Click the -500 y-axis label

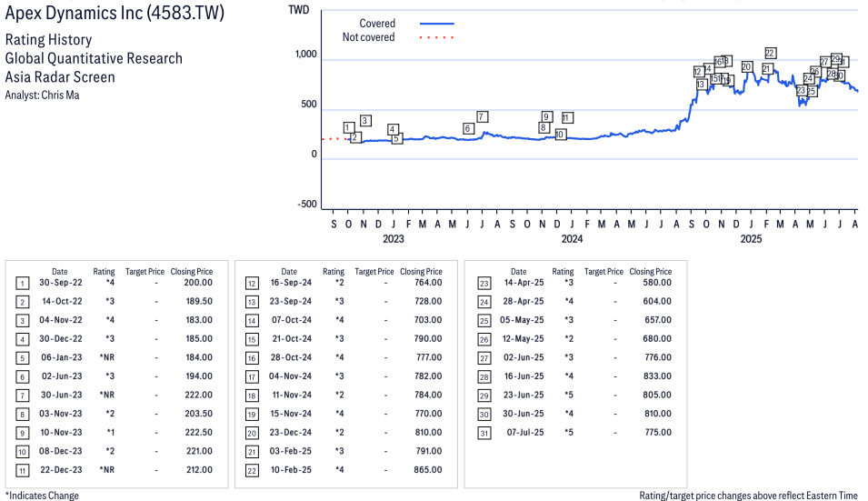tap(307, 205)
